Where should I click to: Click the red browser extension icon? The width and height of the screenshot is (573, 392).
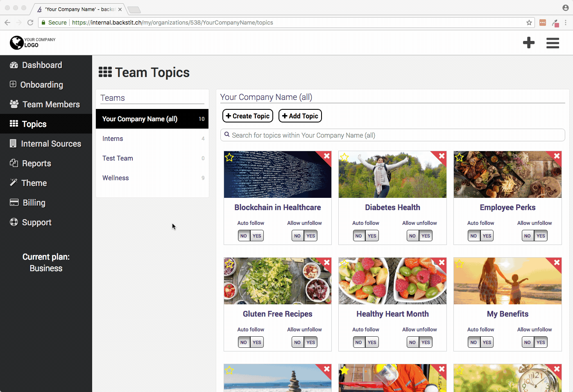click(x=543, y=23)
